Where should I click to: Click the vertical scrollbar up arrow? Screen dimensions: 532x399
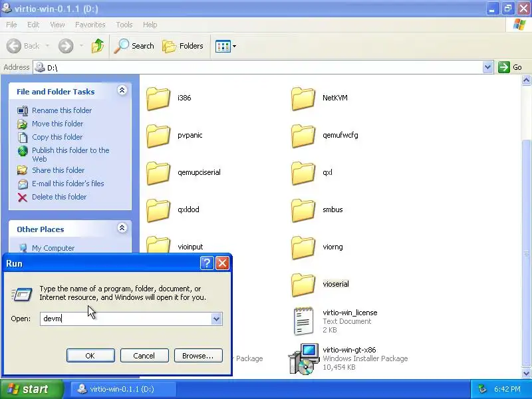(526, 80)
